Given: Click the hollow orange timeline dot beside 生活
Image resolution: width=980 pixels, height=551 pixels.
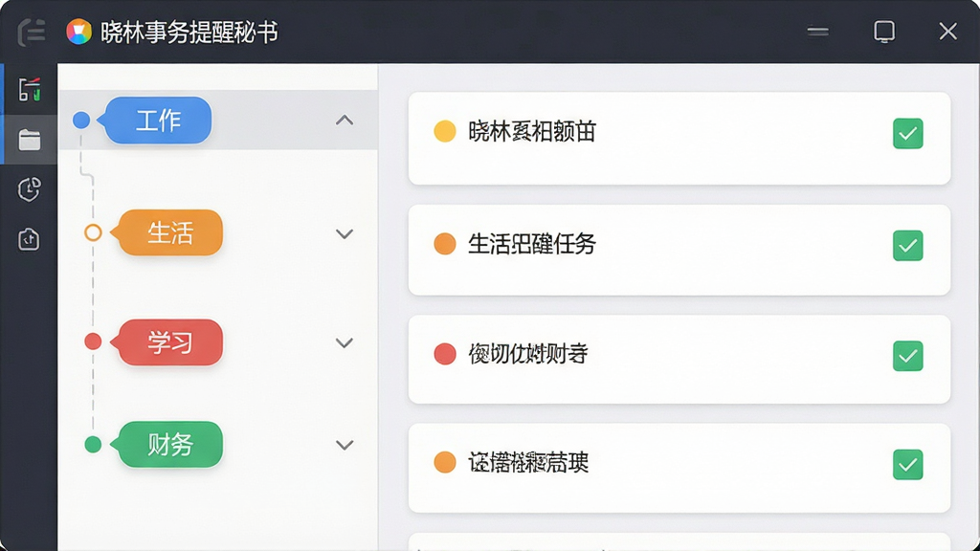Looking at the screenshot, I should click(93, 232).
